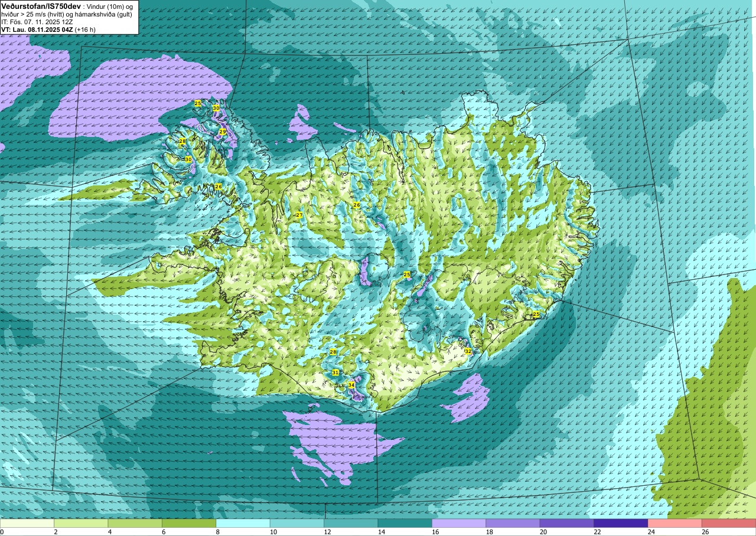Screen dimensions: 756x536
Task: Click the 8–10 m/s light cyan legend swatch
Action: pos(243,523)
